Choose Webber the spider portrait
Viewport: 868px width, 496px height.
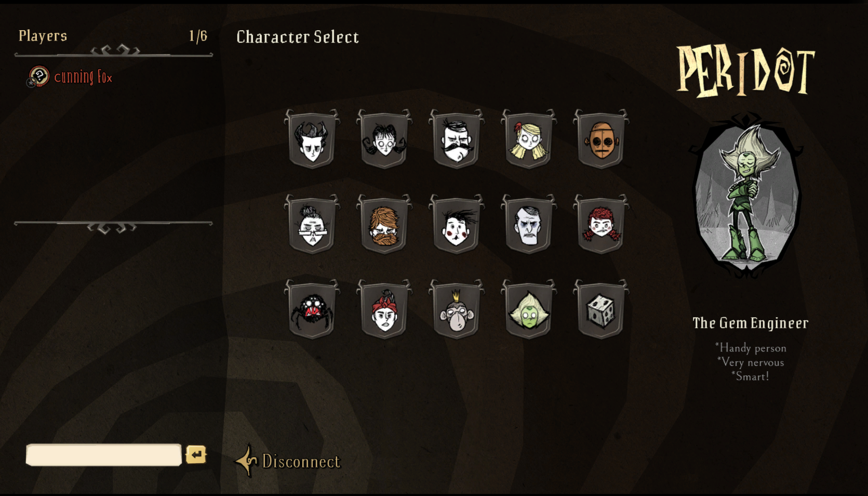[312, 309]
